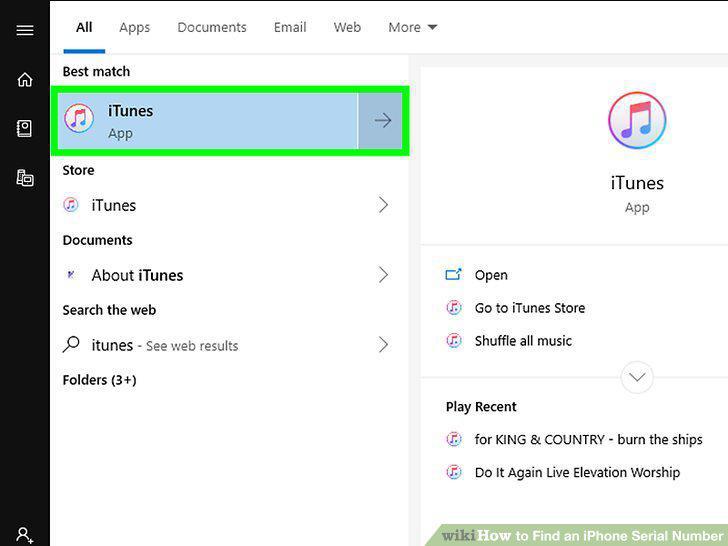Open the More dropdown
Viewport: 728px width, 546px height.
tap(413, 27)
